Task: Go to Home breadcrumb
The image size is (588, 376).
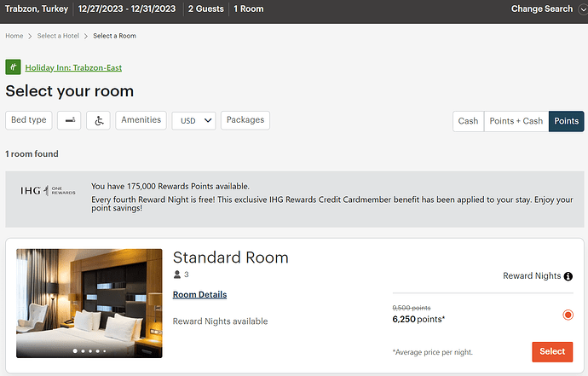Action: click(x=14, y=36)
